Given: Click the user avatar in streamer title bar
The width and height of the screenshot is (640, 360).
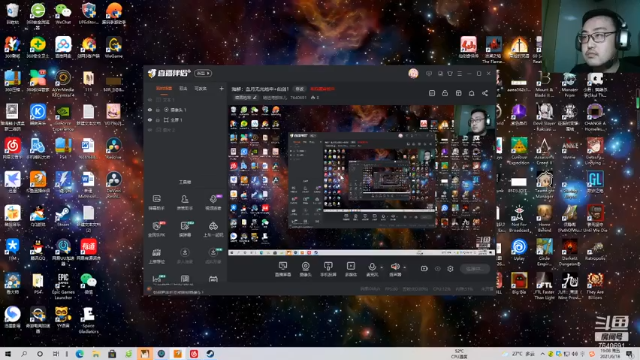Looking at the screenshot, I should click(413, 73).
